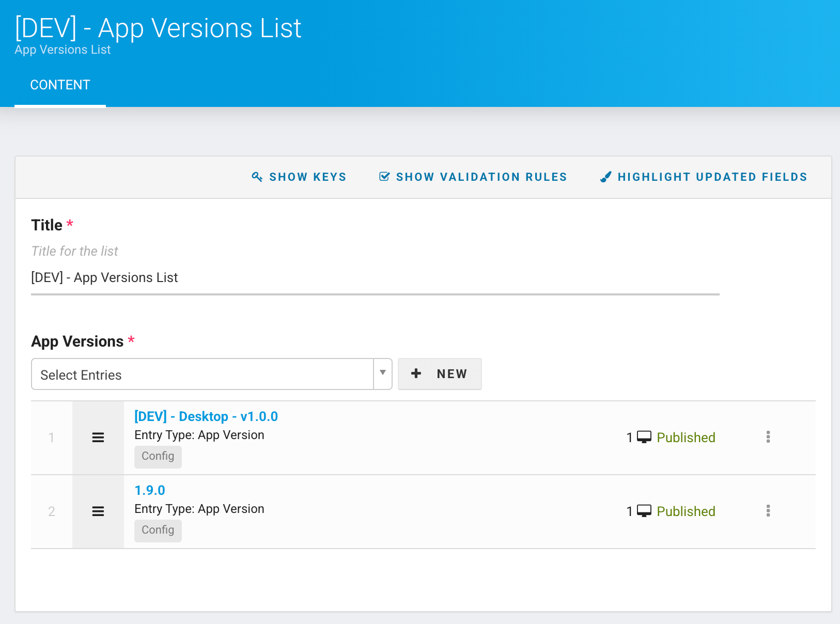Viewport: 840px width, 624px height.
Task: Expand the Select Entries dropdown arrow
Action: click(383, 373)
